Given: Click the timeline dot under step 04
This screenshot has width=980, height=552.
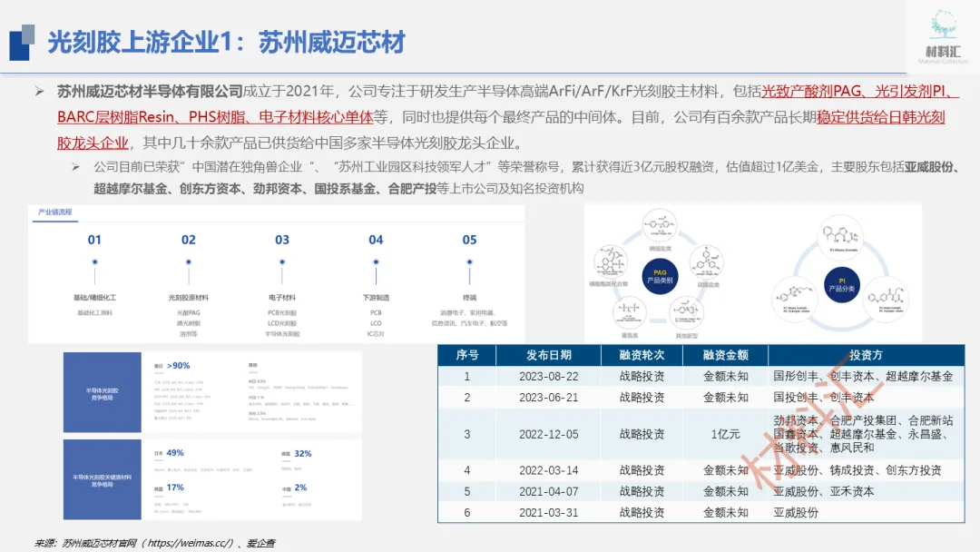Looking at the screenshot, I should click(x=376, y=262).
